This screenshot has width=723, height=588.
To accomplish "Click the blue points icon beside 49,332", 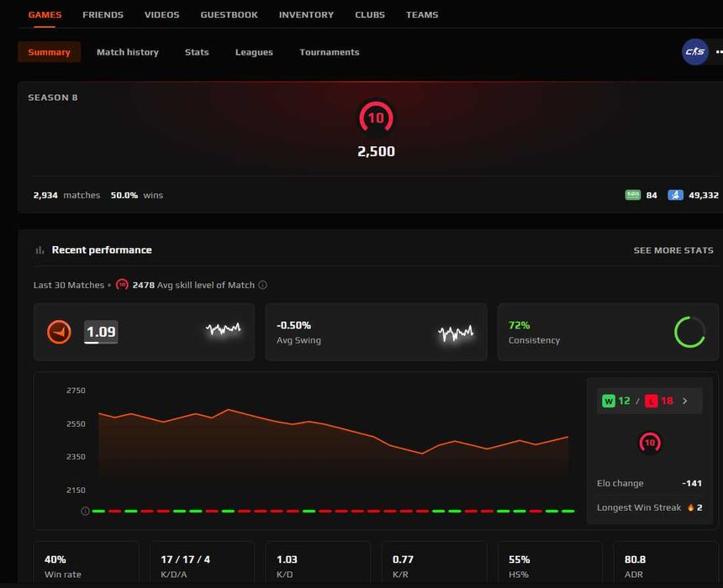I will click(676, 195).
